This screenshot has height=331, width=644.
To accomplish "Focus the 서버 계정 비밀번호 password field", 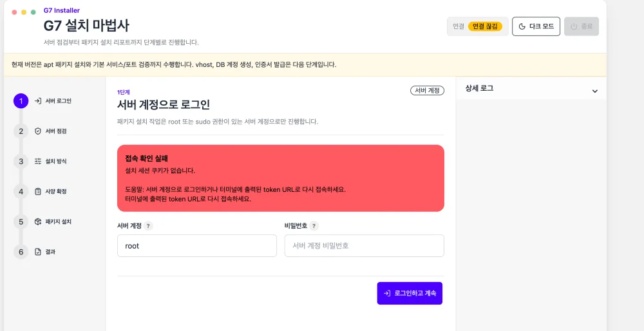I will coord(365,245).
